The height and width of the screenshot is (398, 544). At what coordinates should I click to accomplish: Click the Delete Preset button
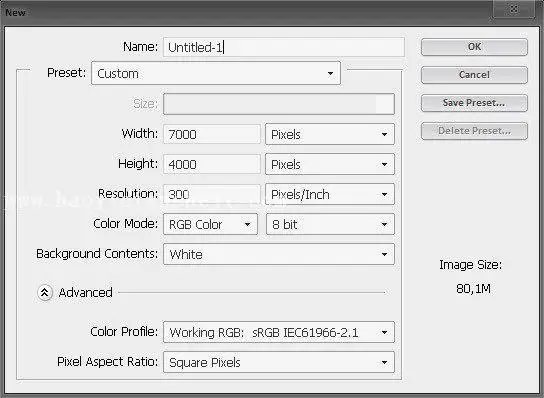(x=474, y=131)
